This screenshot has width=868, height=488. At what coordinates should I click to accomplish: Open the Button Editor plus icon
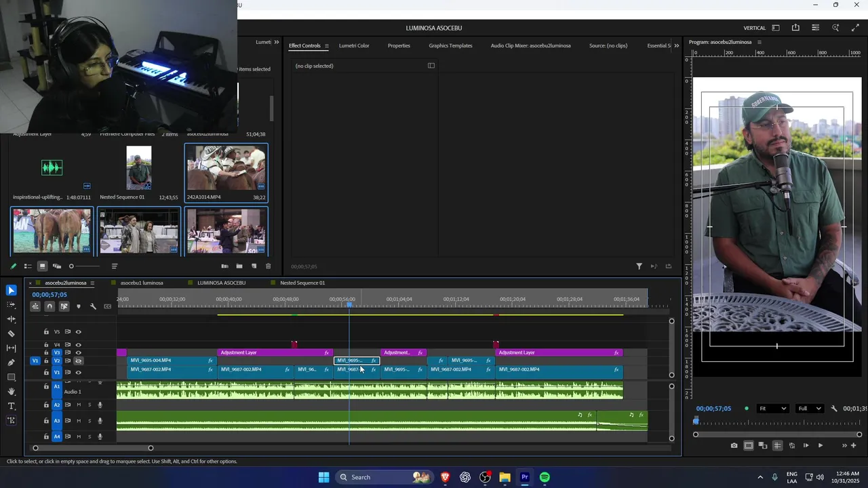click(x=853, y=445)
